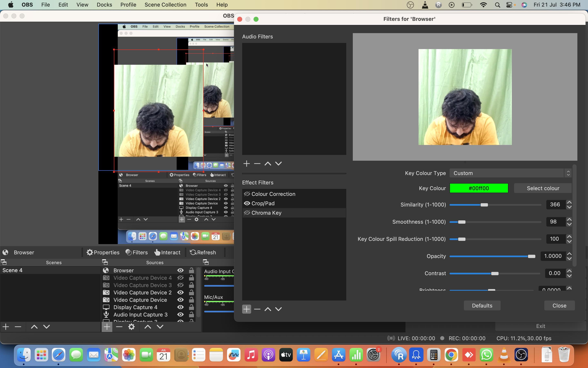Decrease Similarity value with down stepper

569,207
